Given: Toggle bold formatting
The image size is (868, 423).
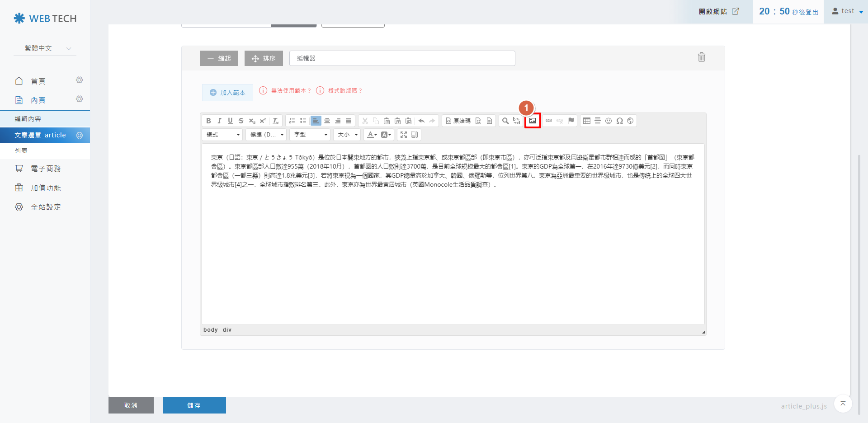Looking at the screenshot, I should coord(208,121).
